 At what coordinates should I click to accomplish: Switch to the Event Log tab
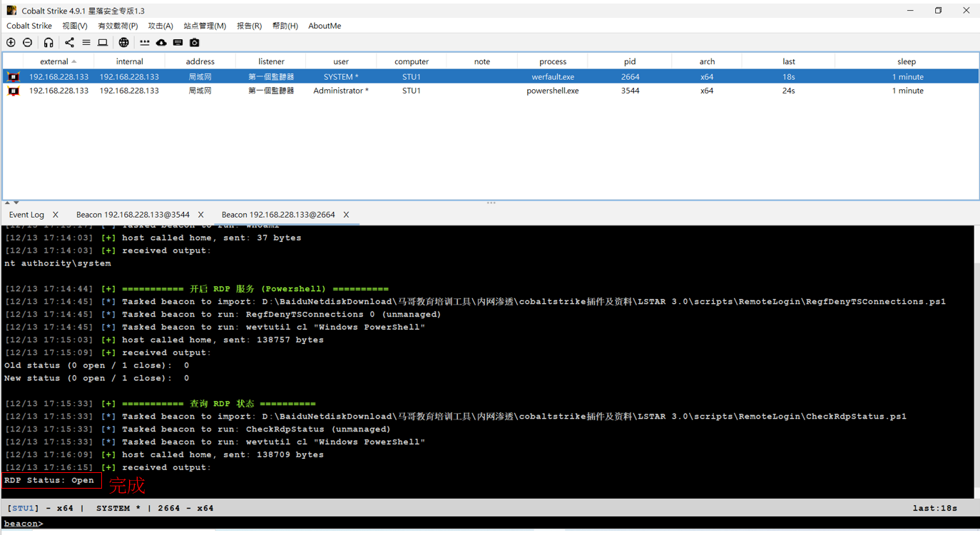tap(26, 215)
